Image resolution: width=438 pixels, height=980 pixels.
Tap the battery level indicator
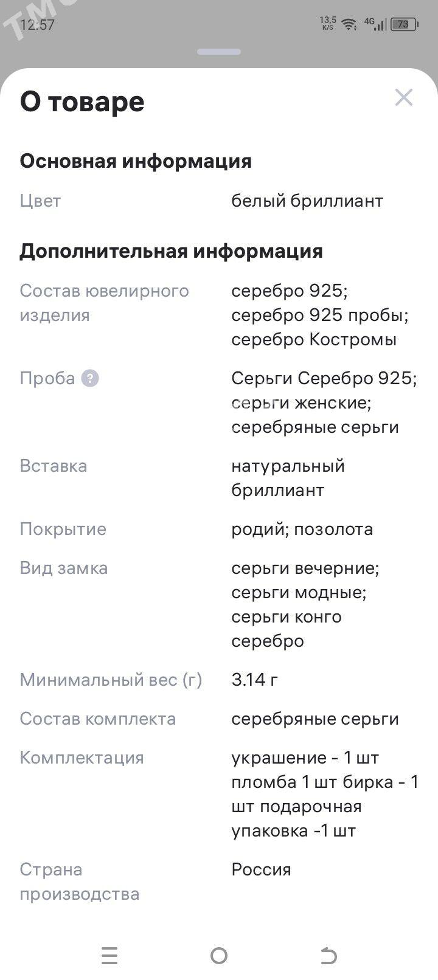[405, 24]
